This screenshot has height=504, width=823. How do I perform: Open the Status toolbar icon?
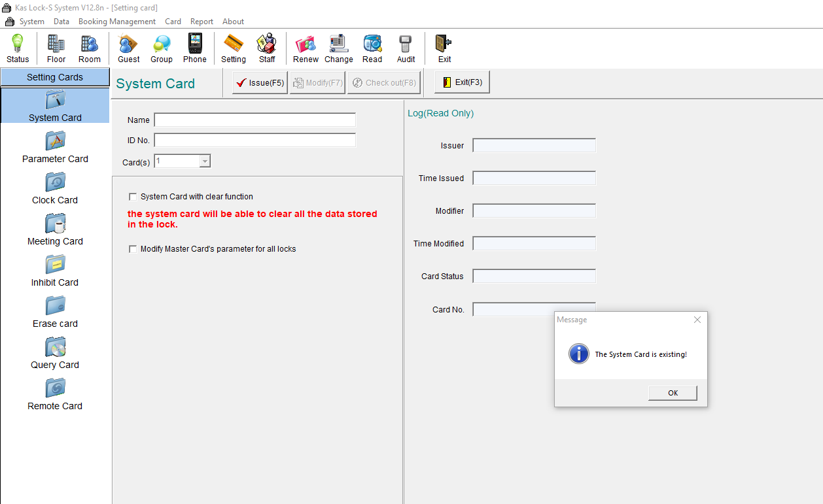(18, 49)
